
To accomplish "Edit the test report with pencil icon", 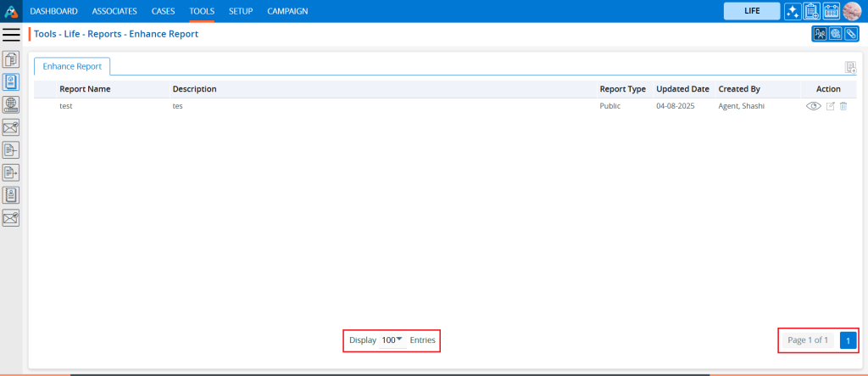I will (x=831, y=106).
